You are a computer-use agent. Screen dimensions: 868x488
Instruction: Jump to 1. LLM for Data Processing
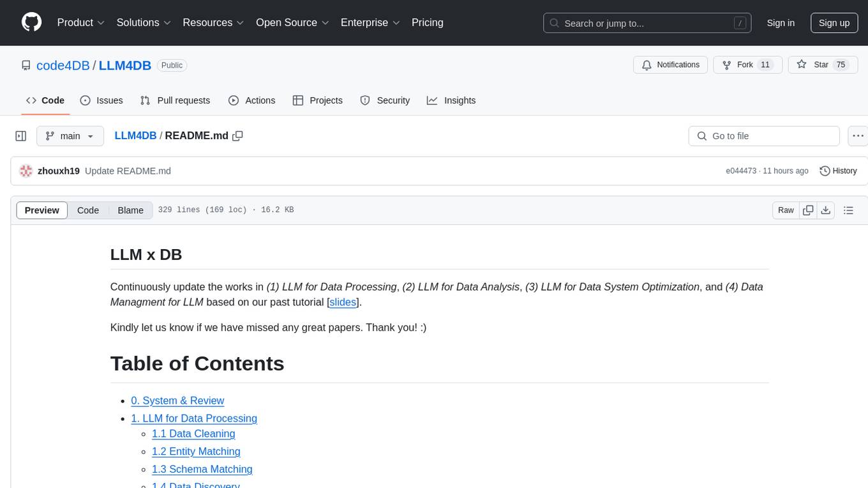click(194, 418)
